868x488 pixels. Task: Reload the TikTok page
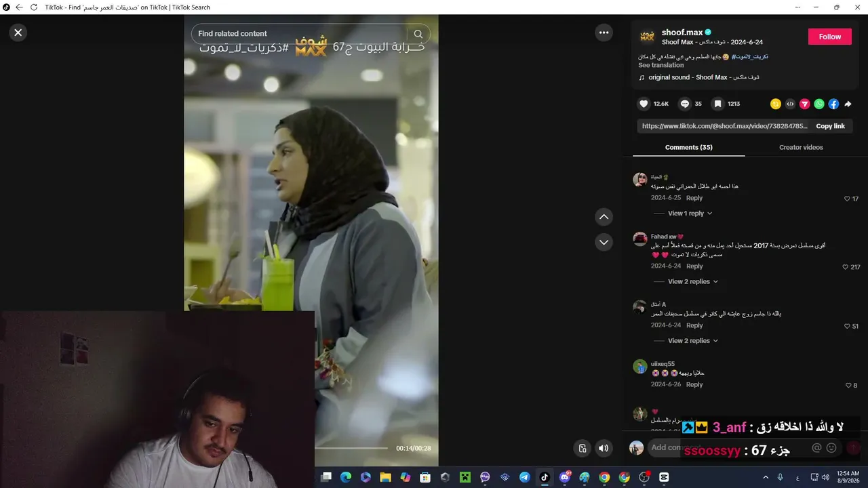pyautogui.click(x=34, y=7)
